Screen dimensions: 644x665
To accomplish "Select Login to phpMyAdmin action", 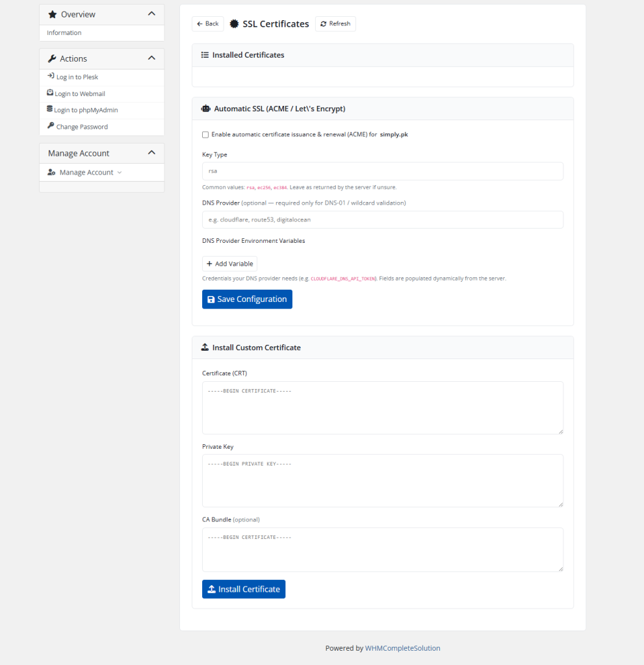I will (86, 110).
